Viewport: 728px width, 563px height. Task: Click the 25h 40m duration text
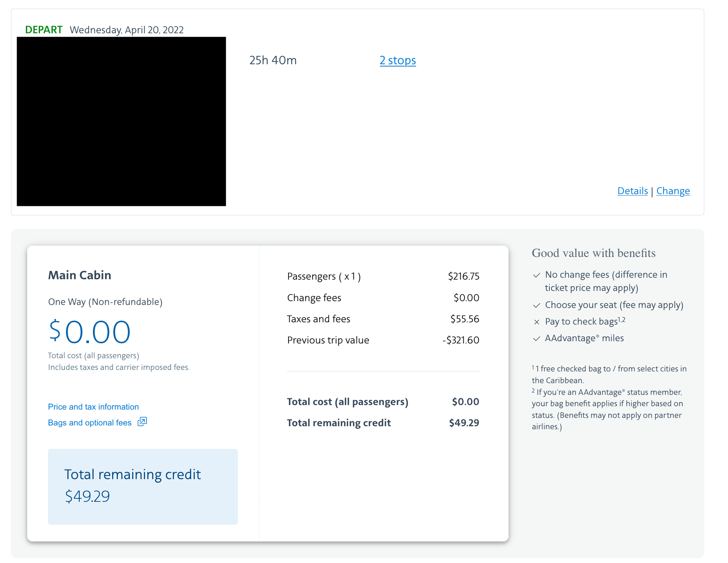(x=273, y=60)
